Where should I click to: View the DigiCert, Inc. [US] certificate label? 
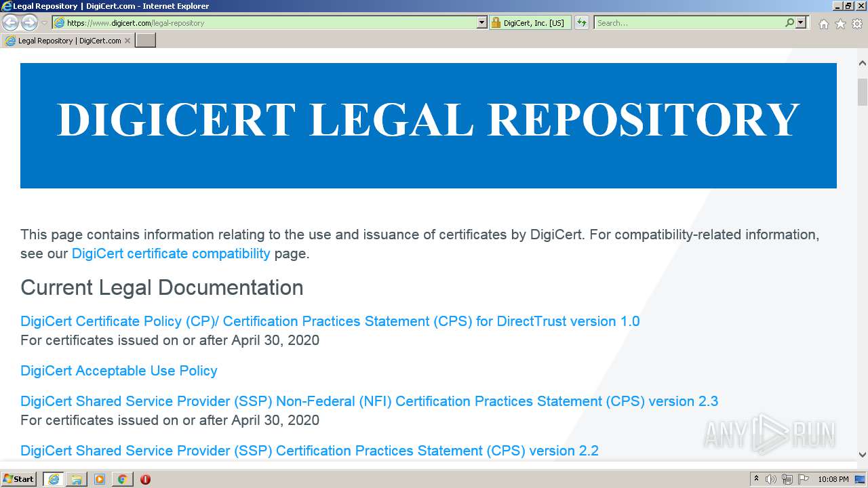click(534, 23)
